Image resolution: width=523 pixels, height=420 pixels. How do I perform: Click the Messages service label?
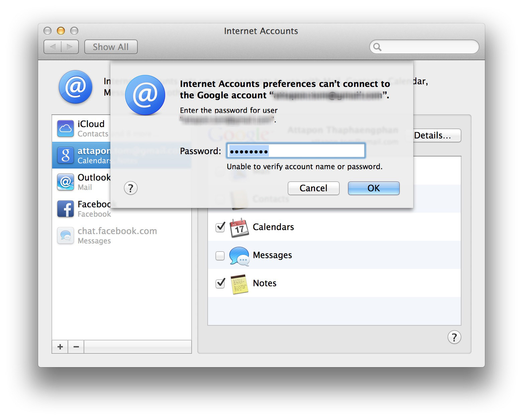[x=272, y=255]
